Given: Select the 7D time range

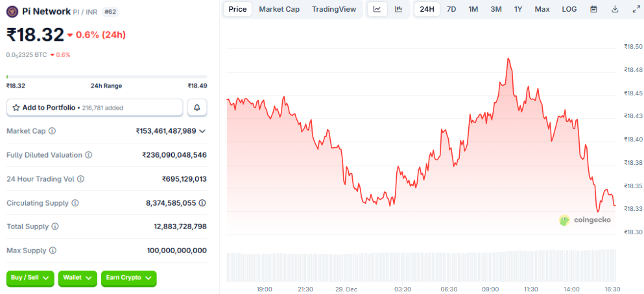Looking at the screenshot, I should (451, 9).
